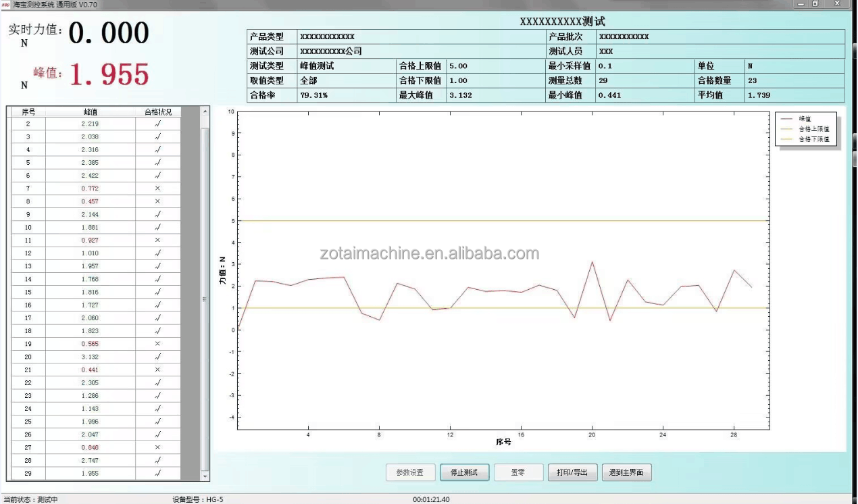Viewport: 858px width, 504px height.
Task: Open 参数设置 parameter settings
Action: coord(410,473)
